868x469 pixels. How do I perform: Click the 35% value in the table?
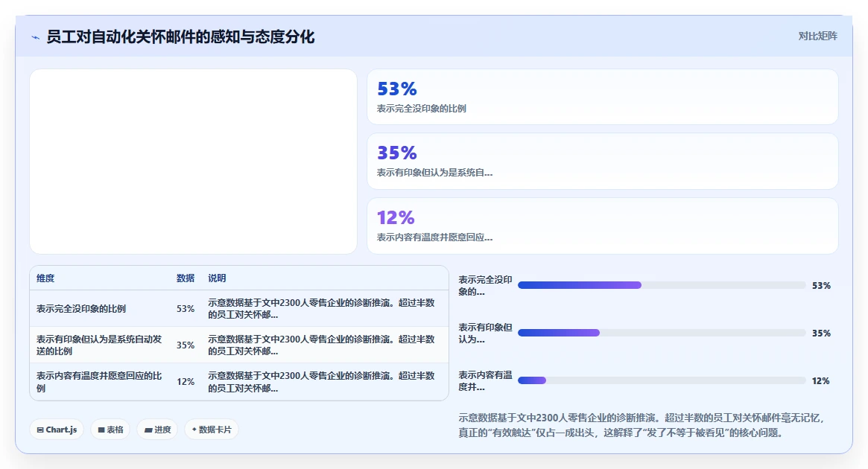coord(186,345)
